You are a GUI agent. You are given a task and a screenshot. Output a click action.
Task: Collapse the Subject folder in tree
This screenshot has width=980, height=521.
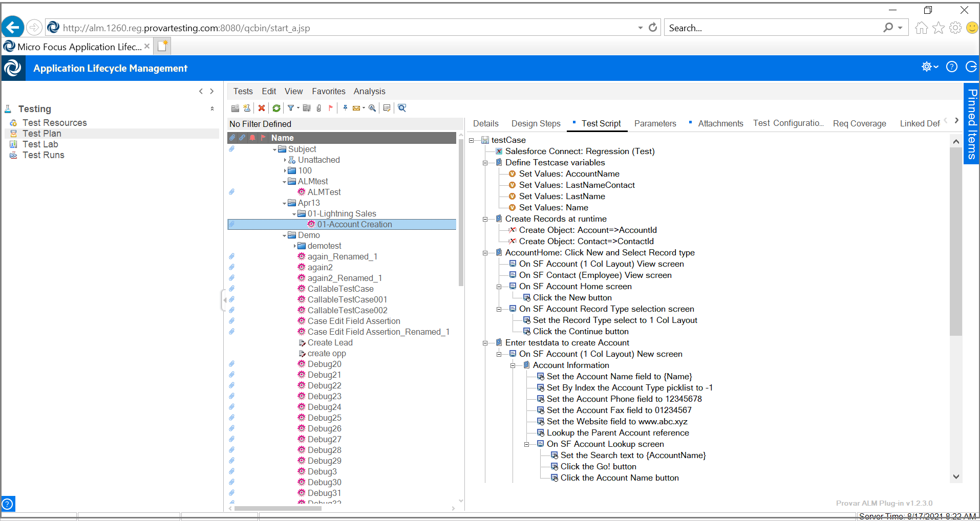pyautogui.click(x=275, y=150)
